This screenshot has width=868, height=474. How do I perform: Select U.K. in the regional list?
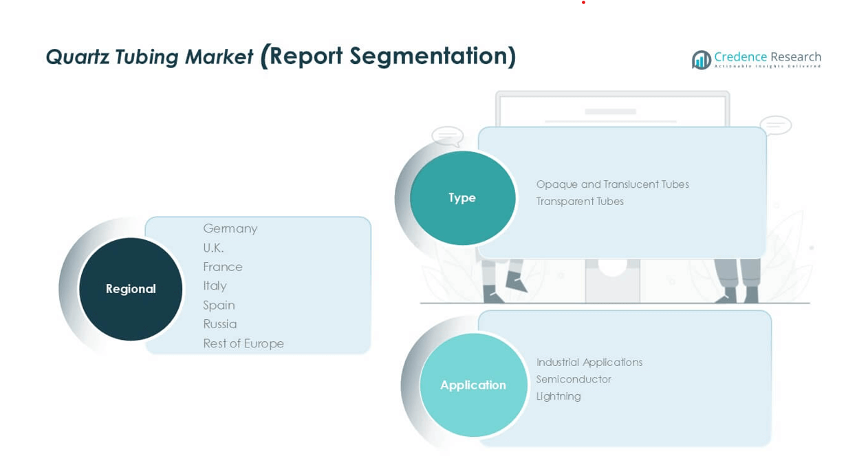(213, 248)
